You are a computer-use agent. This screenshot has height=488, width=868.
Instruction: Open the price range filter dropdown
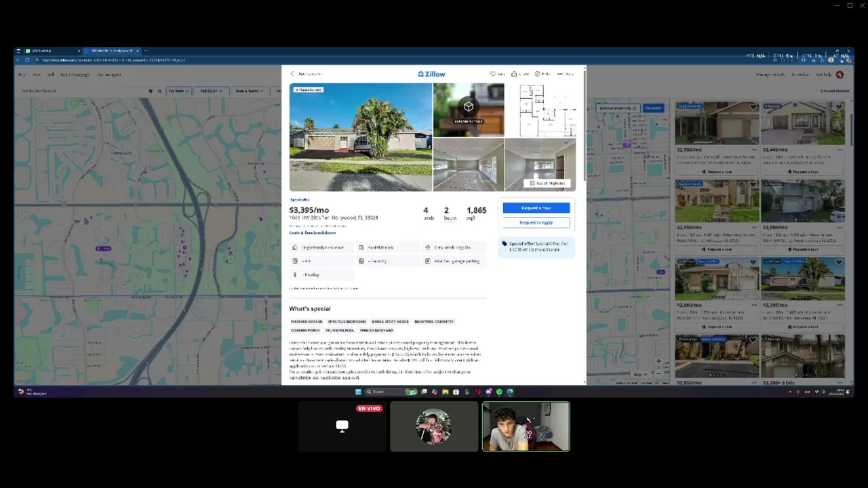pos(211,91)
